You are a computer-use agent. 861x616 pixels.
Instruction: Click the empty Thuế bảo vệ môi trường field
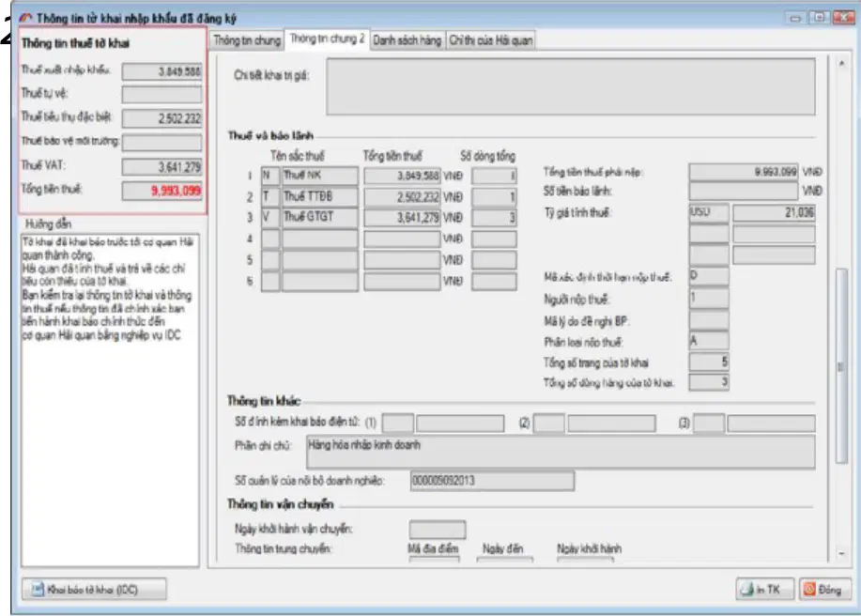[x=161, y=142]
